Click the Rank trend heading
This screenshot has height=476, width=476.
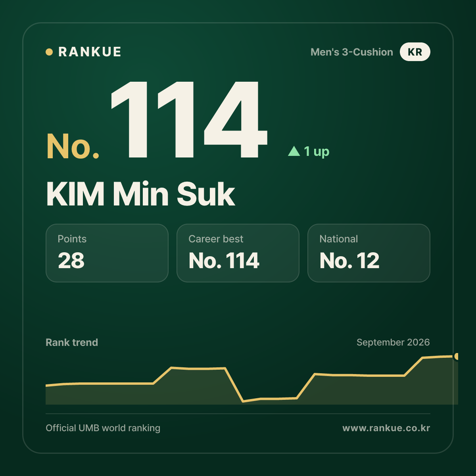coord(72,342)
